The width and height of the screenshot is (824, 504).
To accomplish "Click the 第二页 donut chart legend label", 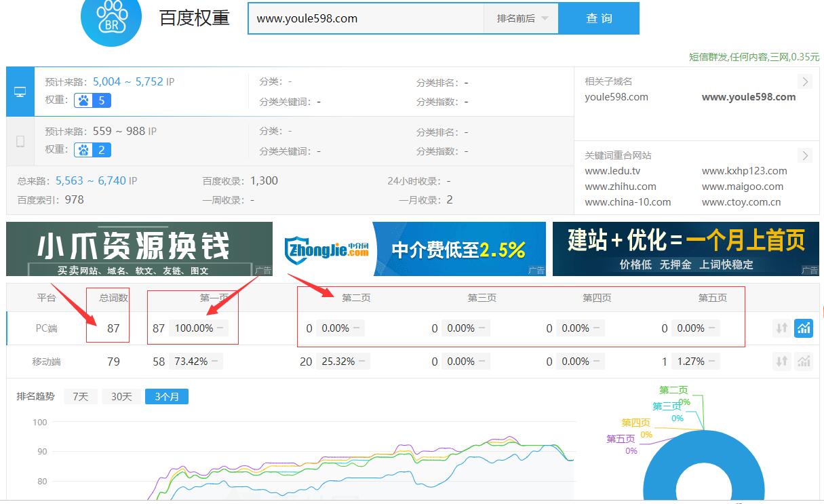I will [x=673, y=390].
